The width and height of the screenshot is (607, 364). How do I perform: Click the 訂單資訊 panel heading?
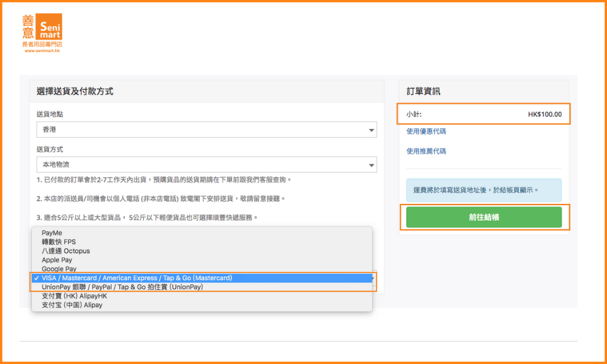point(424,92)
